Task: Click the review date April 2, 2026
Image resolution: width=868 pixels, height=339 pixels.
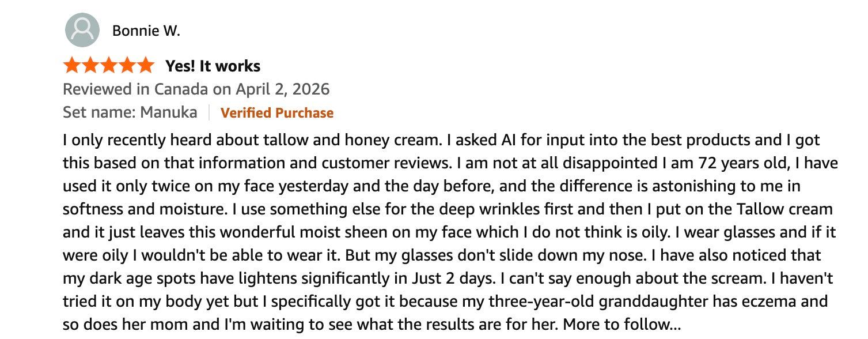Action: (x=282, y=89)
